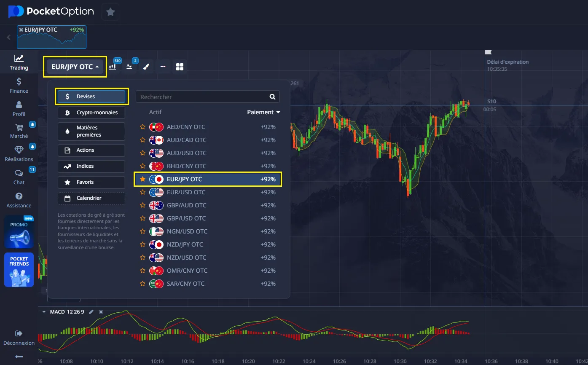
Task: Click the AED/CNY OTC asset name
Action: 186,127
